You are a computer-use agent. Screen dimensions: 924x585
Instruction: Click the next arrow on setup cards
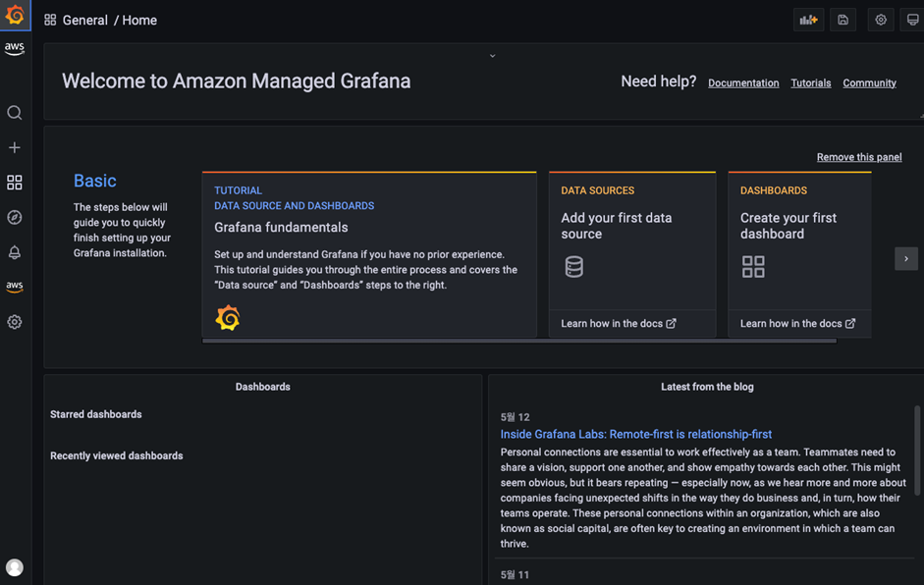(x=906, y=258)
